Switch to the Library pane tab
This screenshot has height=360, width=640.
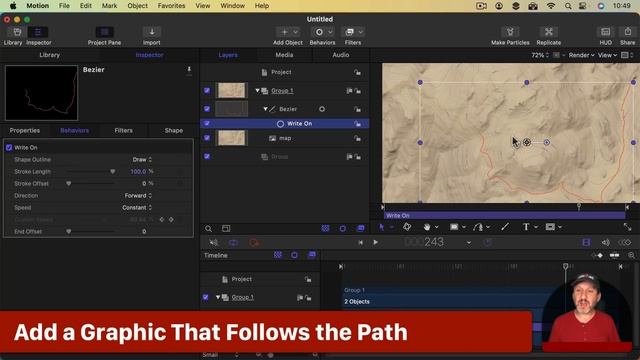click(x=50, y=55)
